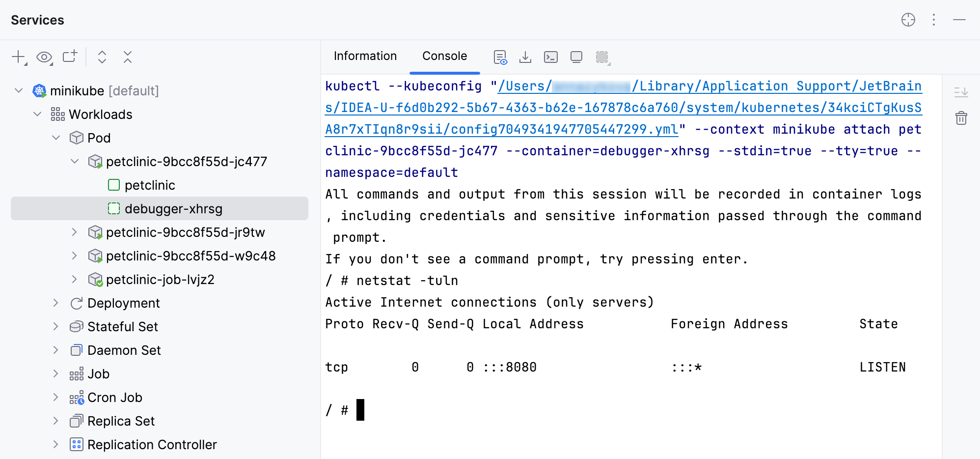Download the container log
The image size is (980, 459).
(525, 57)
